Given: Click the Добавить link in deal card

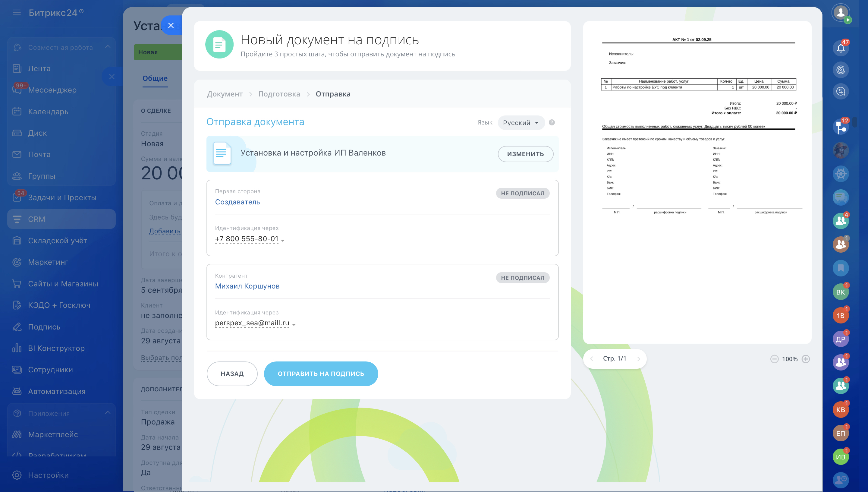Looking at the screenshot, I should point(165,231).
